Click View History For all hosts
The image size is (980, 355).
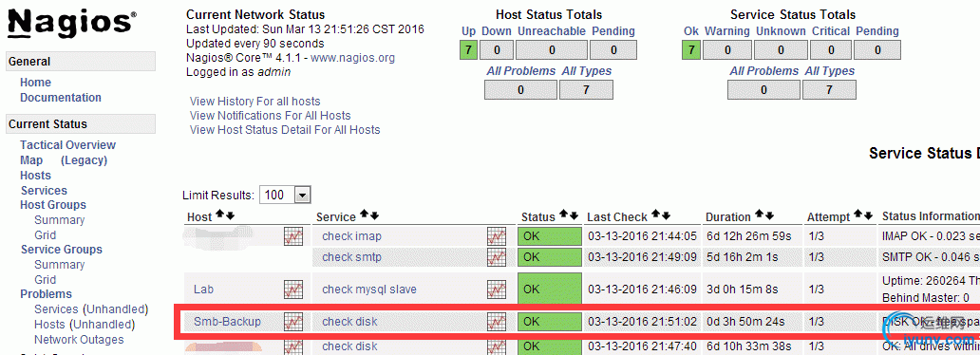tap(255, 102)
